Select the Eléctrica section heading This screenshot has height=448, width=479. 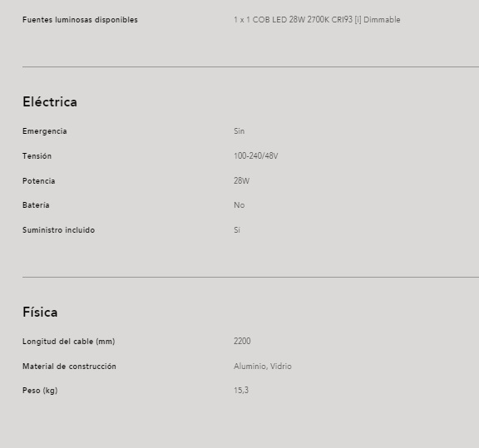(x=50, y=101)
